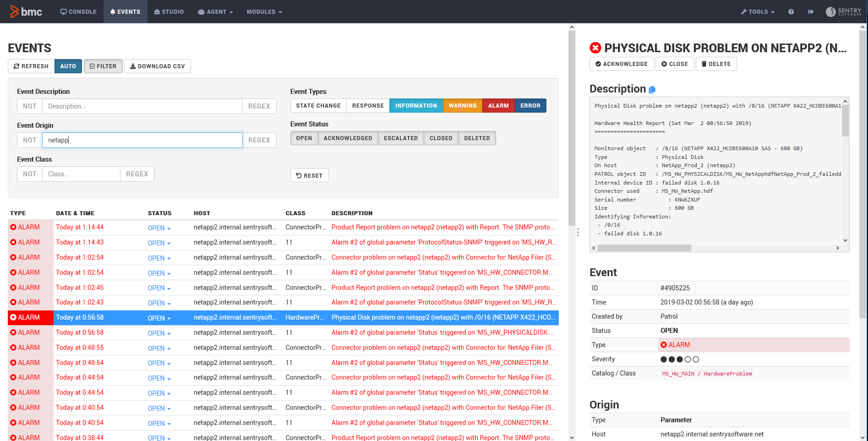Toggle the WARNING event type filter

tap(462, 106)
